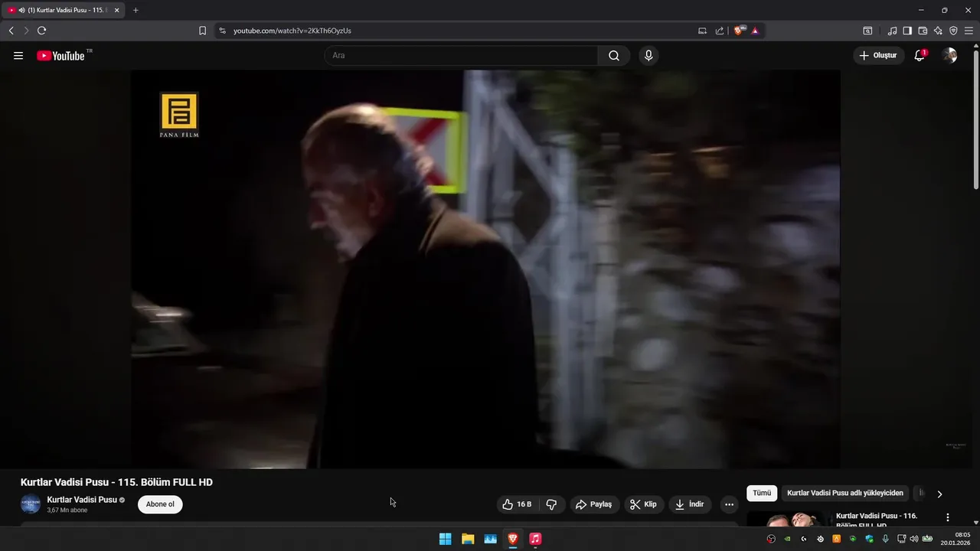This screenshot has height=551, width=980.
Task: Open the browser main menu
Action: click(x=969, y=31)
